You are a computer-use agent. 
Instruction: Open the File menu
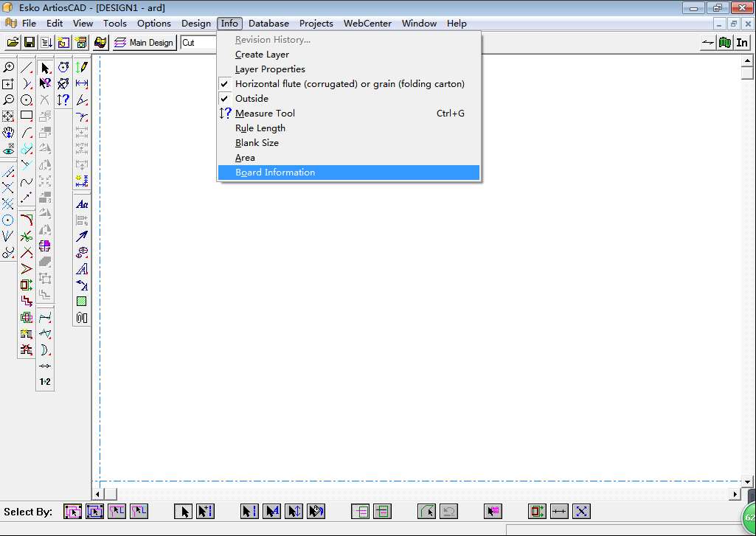pyautogui.click(x=29, y=23)
